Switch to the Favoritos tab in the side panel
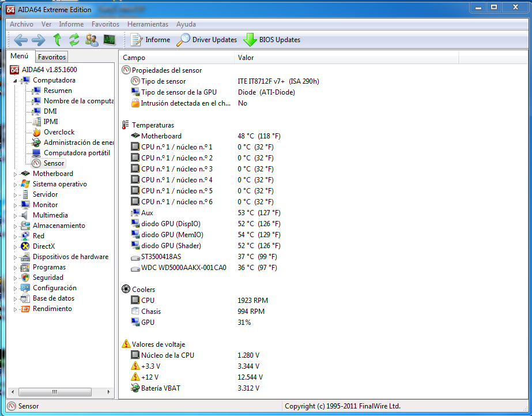Screen dimensions: 532x416 51,57
